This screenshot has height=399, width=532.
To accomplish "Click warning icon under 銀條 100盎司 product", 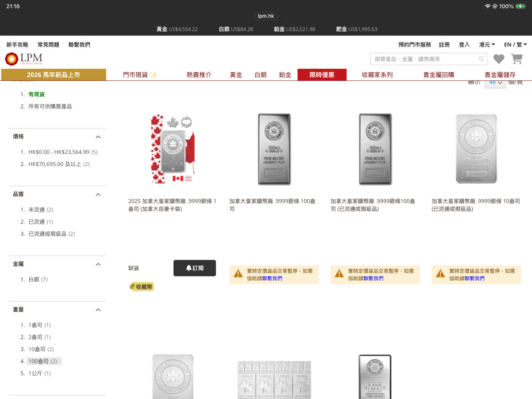I will click(238, 274).
